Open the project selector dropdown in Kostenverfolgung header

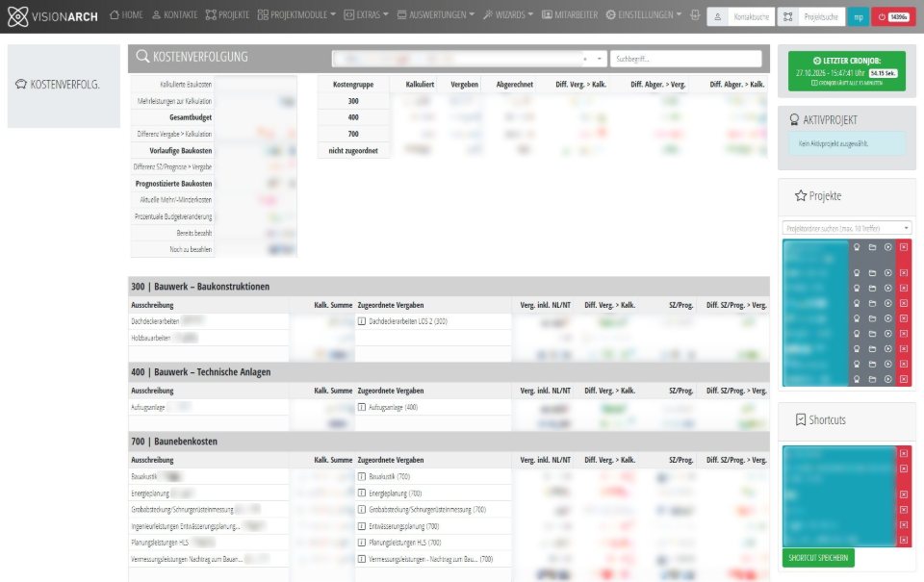[469, 59]
